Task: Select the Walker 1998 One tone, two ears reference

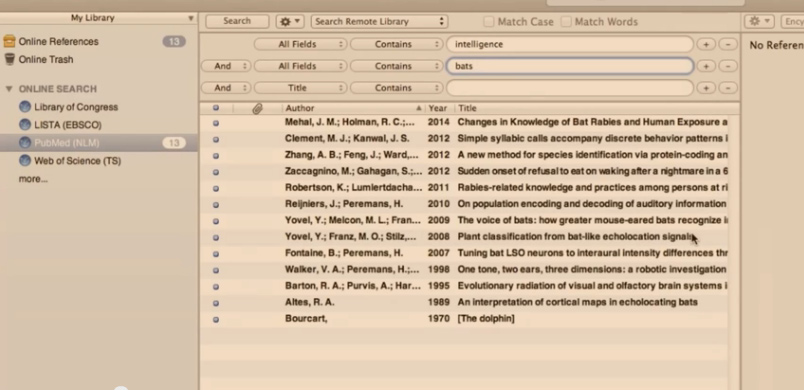Action: (x=464, y=270)
